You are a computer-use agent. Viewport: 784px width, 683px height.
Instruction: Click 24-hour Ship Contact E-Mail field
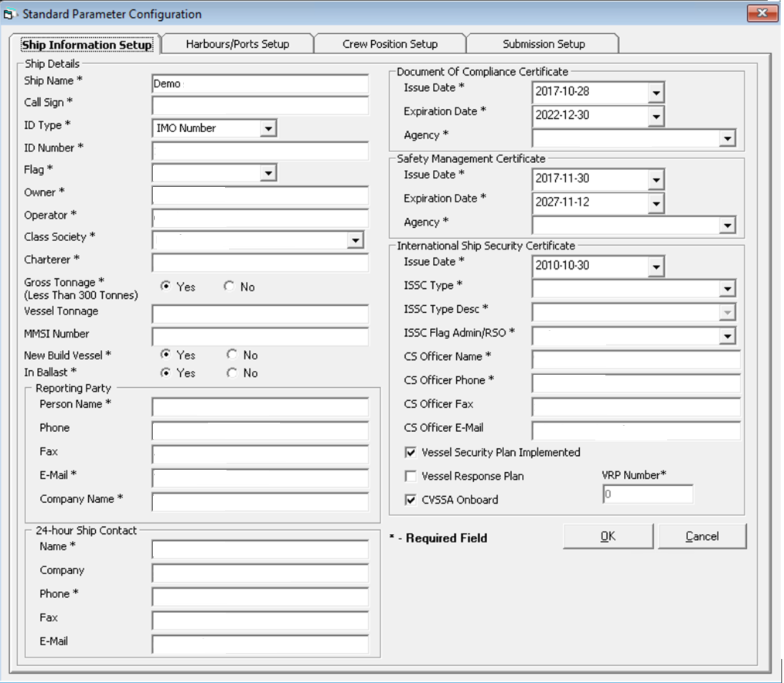point(260,644)
